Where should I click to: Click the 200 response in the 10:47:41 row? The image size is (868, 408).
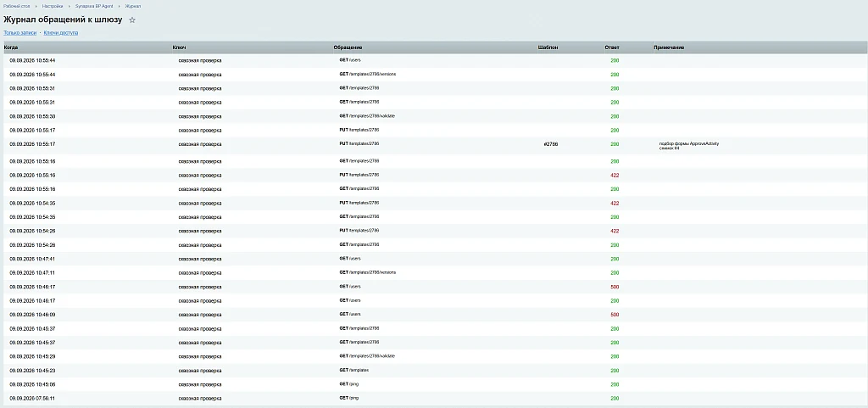pos(615,259)
